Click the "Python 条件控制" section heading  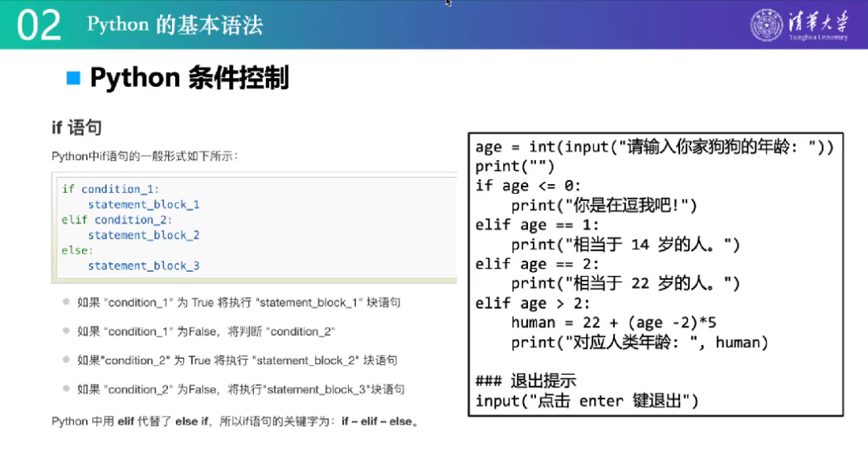point(189,78)
